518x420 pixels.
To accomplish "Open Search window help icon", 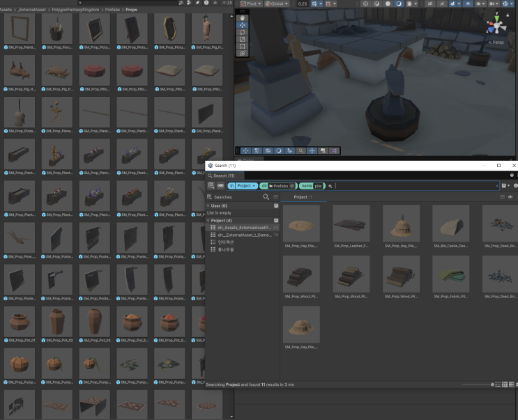I will click(512, 176).
